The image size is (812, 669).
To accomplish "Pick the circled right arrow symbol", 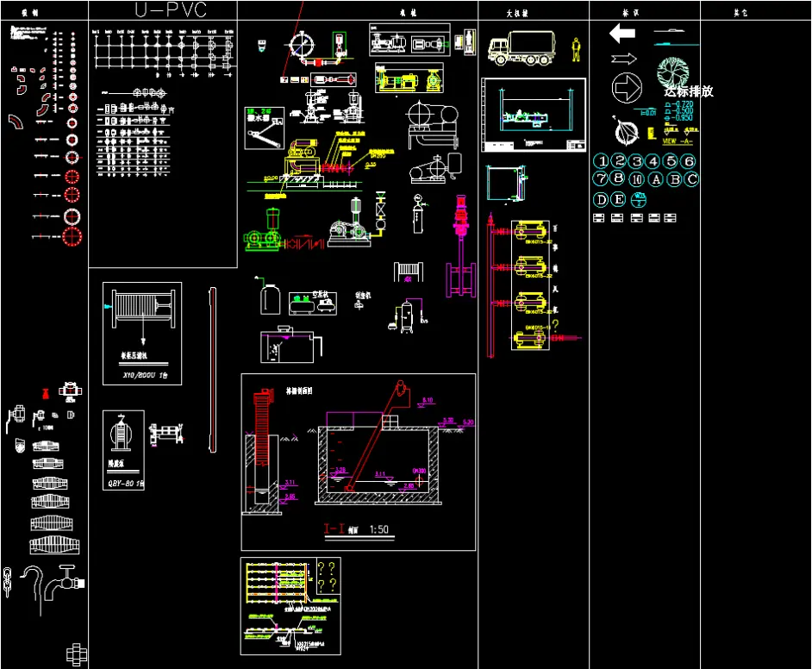I will pos(627,88).
